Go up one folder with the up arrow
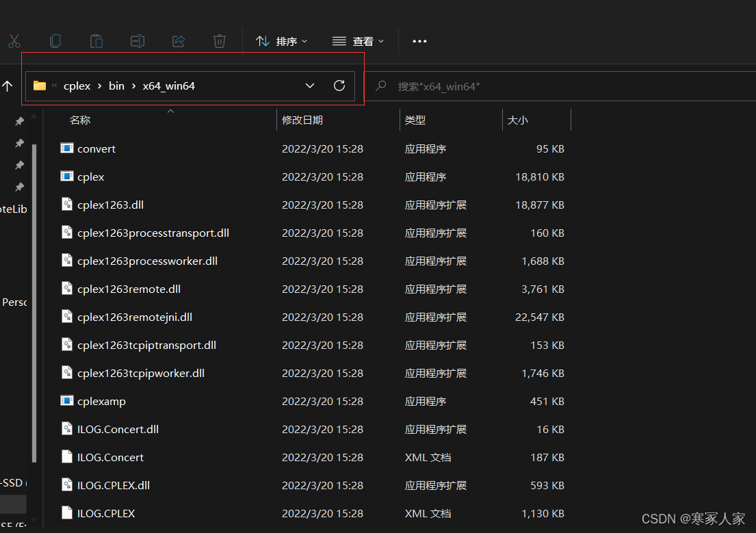The width and height of the screenshot is (756, 533). coord(8,86)
